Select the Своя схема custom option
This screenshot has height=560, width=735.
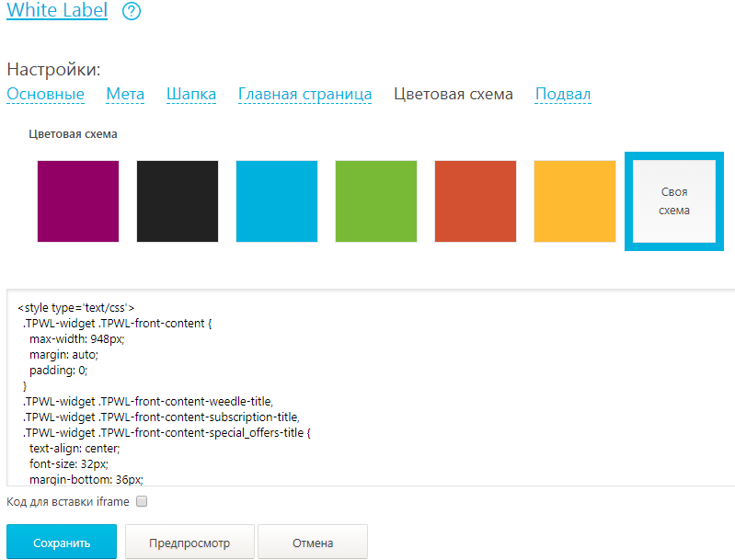(674, 201)
